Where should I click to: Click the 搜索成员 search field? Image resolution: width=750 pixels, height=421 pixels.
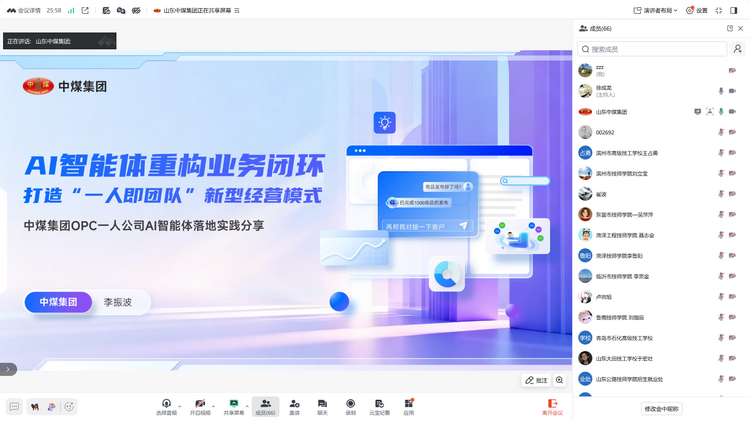[652, 49]
